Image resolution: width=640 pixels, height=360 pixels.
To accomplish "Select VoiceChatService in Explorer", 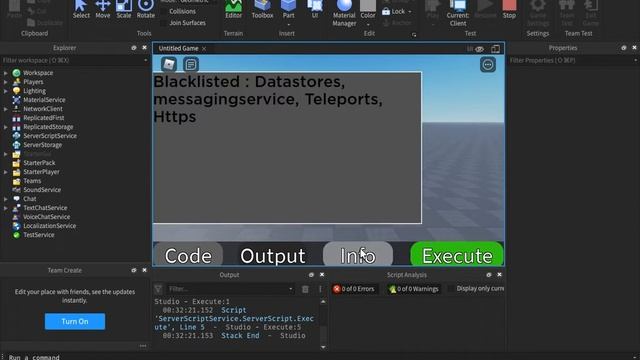I will tap(47, 217).
